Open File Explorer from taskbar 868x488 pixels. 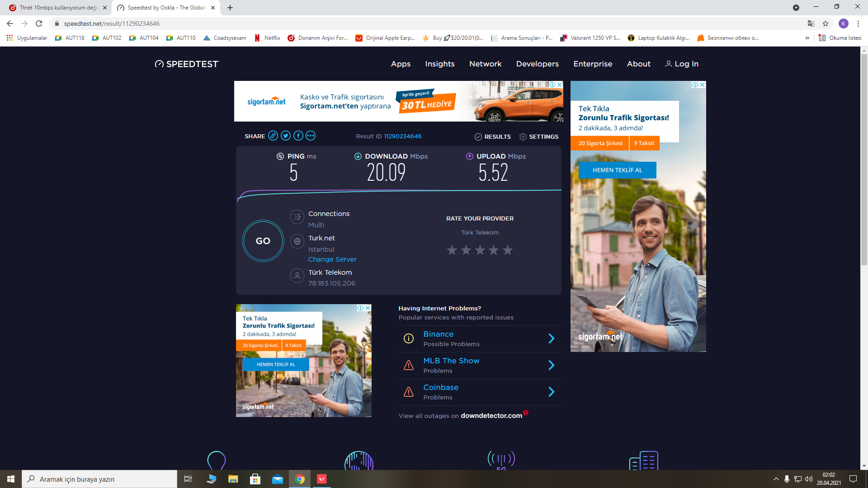pyautogui.click(x=233, y=479)
